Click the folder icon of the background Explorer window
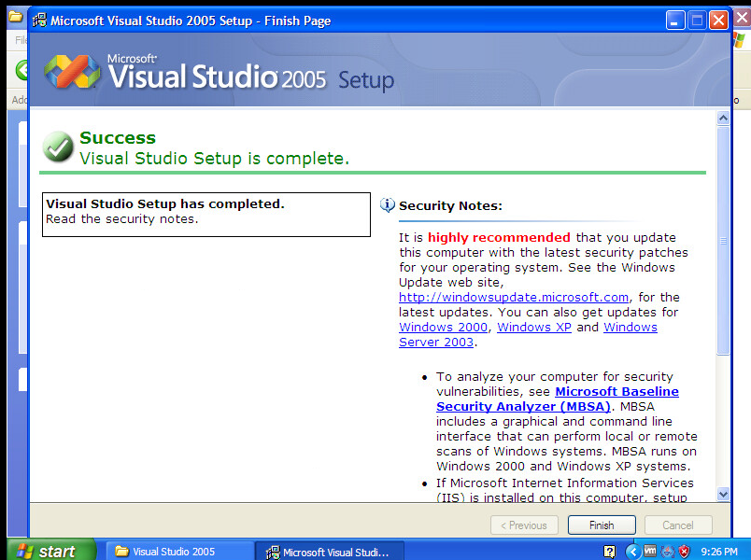The height and width of the screenshot is (560, 751). 15,17
